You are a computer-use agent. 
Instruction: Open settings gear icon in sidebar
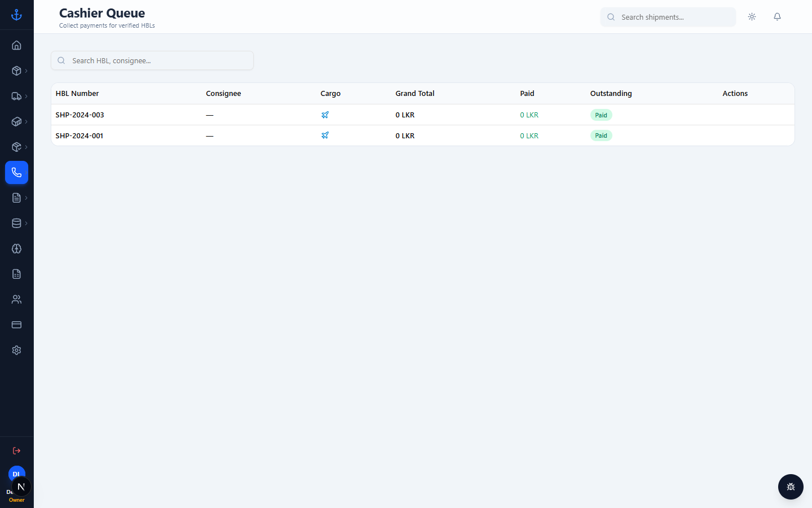click(x=16, y=350)
